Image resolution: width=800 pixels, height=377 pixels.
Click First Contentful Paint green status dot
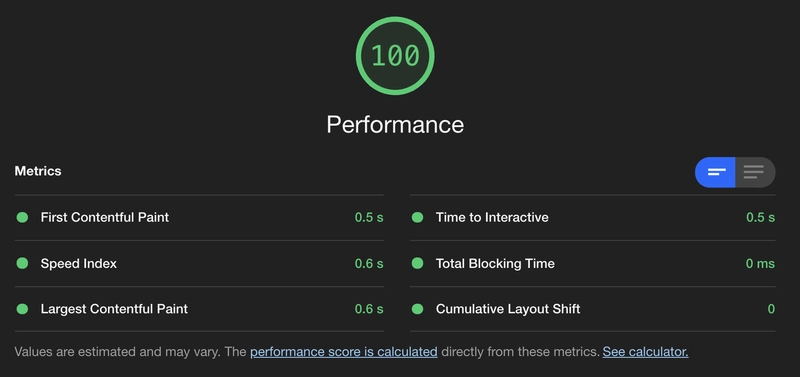click(x=22, y=217)
